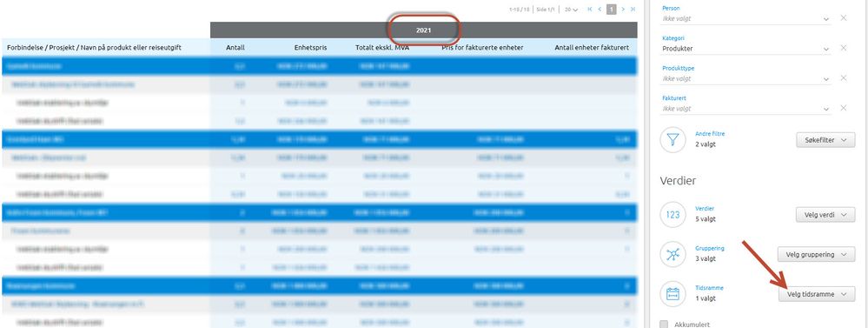Open the Person filter dropdown
Image resolution: width=868 pixels, height=328 pixels.
pyautogui.click(x=746, y=19)
